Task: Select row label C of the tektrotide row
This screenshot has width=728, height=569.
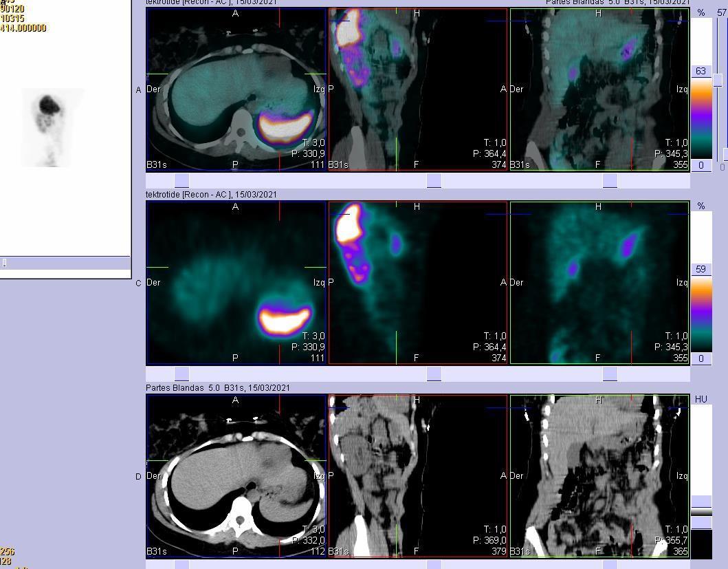Action: click(138, 283)
